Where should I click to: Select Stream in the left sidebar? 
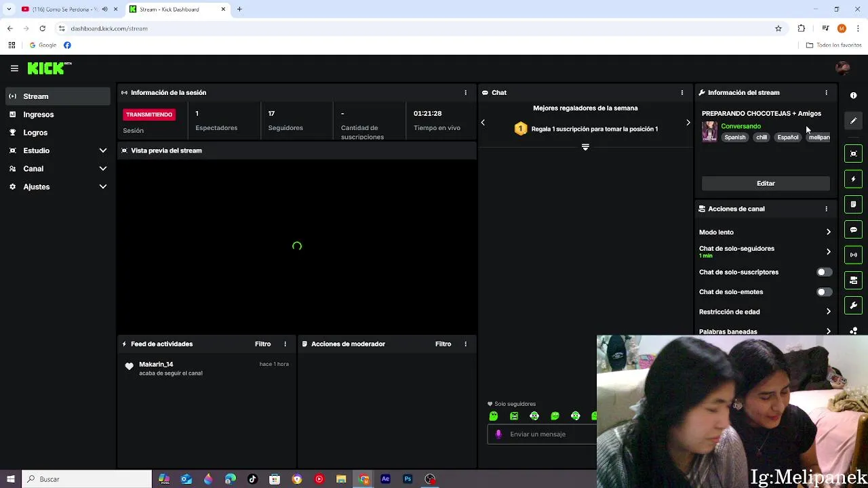tap(58, 96)
